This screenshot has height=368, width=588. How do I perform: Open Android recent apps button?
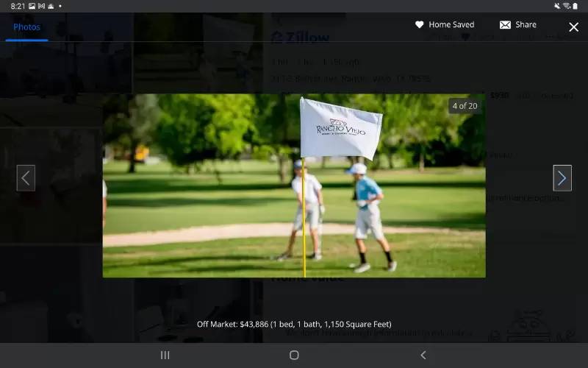tap(165, 355)
